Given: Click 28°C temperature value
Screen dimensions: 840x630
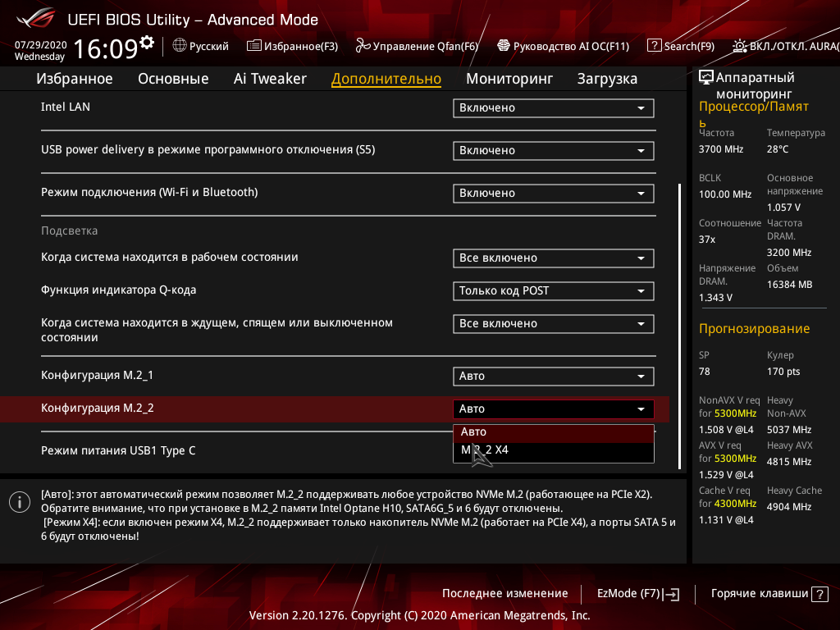Looking at the screenshot, I should (x=778, y=149).
